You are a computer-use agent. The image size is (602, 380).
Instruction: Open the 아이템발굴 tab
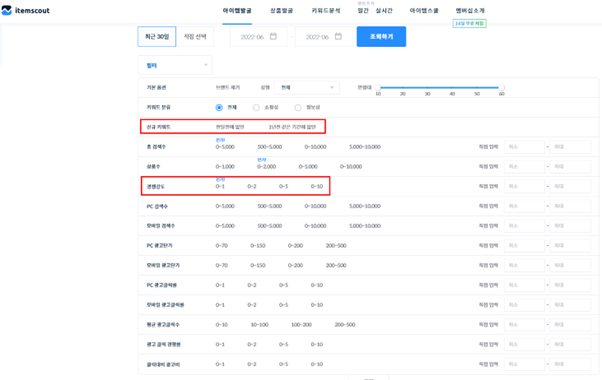point(237,10)
